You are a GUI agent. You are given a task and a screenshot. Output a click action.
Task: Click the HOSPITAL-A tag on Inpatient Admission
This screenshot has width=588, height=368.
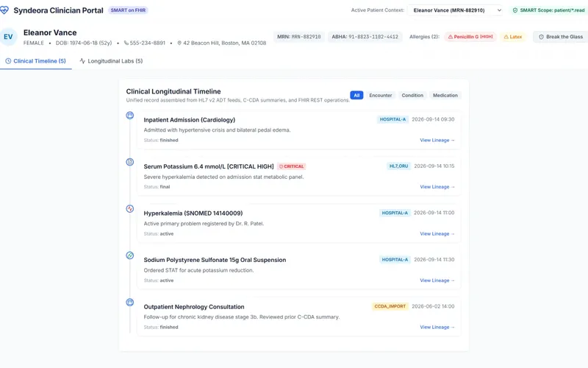tap(392, 119)
